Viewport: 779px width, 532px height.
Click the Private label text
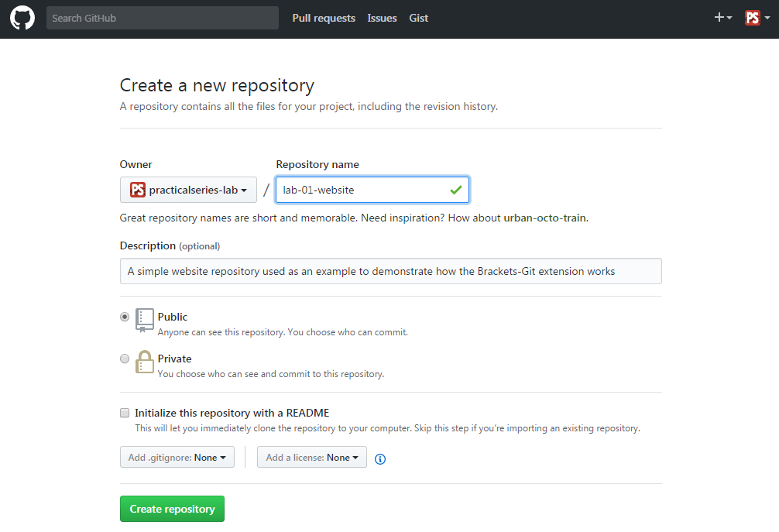click(174, 359)
